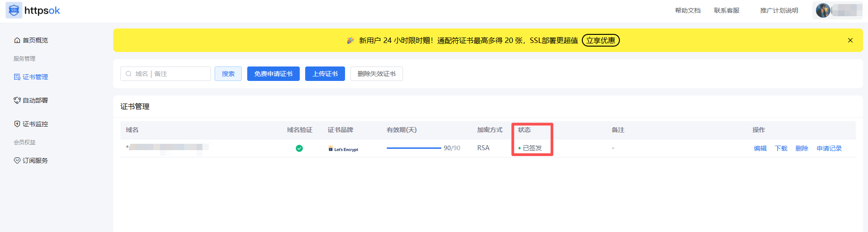Click the auto deploy icon beside 自动部署
Image resolution: width=868 pixels, height=232 pixels.
click(x=17, y=100)
